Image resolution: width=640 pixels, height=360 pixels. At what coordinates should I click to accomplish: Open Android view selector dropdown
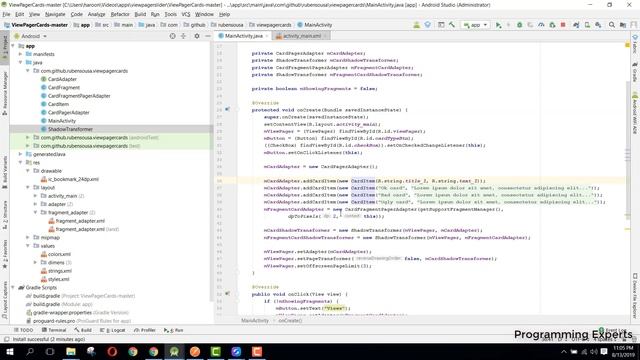click(31, 36)
